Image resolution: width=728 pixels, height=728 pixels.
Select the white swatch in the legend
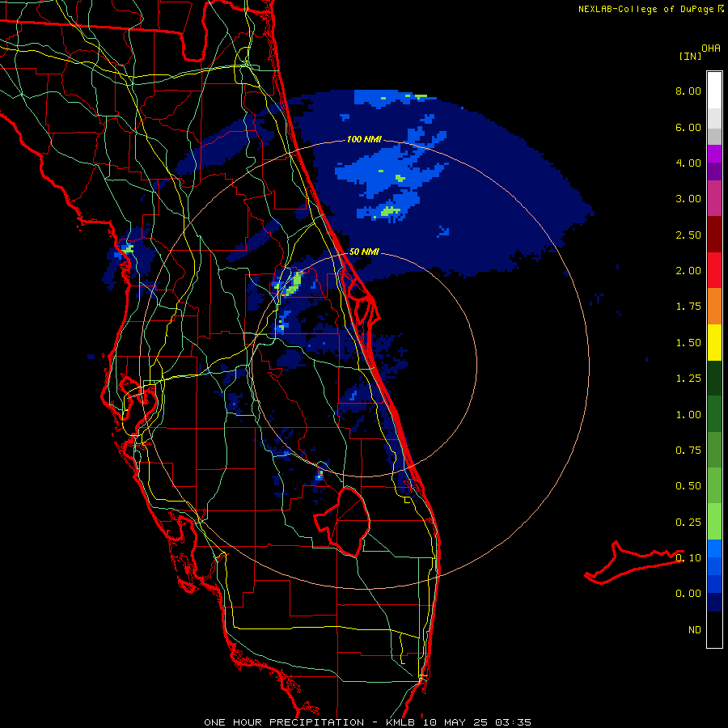(x=714, y=90)
